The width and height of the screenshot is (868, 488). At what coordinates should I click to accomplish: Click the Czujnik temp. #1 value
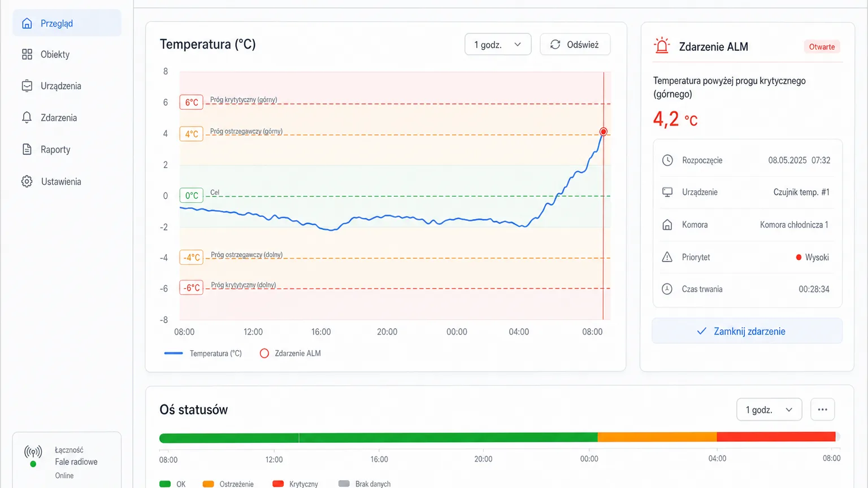coord(801,192)
